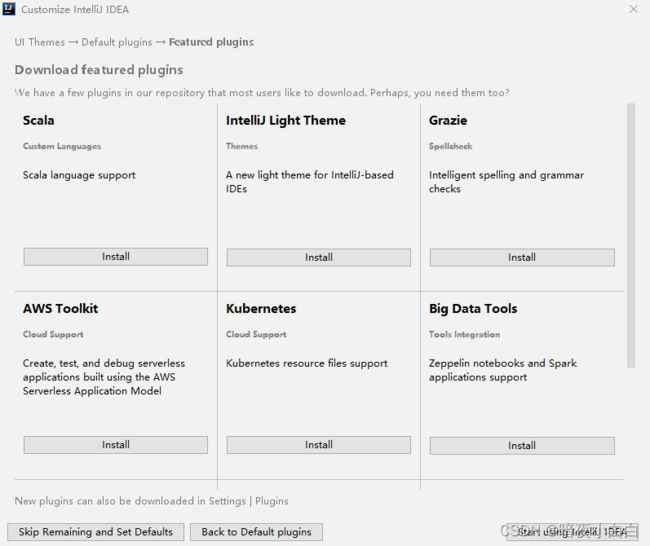
Task: Click the Kubernetes plugin title
Action: 261,308
